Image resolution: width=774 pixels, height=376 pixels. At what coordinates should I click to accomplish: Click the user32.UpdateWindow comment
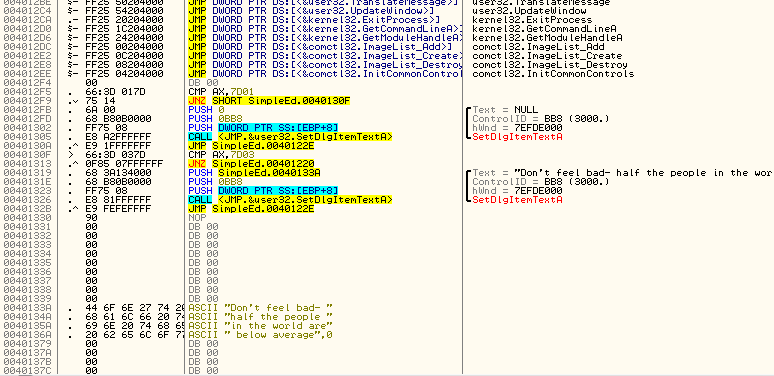coord(529,11)
